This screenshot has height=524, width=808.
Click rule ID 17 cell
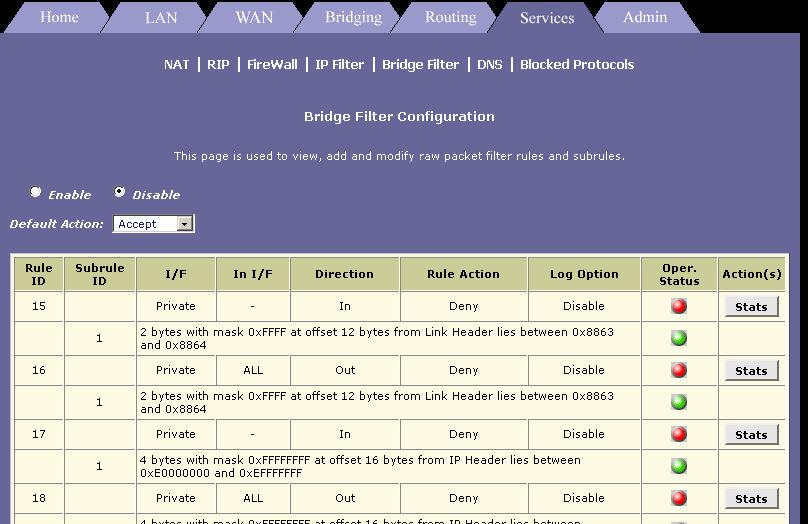pyautogui.click(x=39, y=434)
